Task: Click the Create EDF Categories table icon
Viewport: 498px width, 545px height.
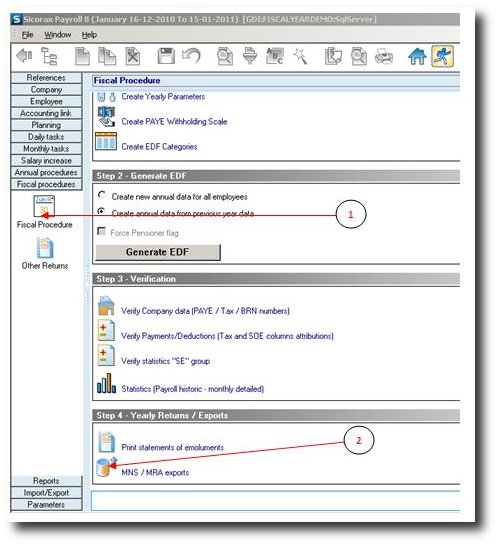Action: coord(106,141)
